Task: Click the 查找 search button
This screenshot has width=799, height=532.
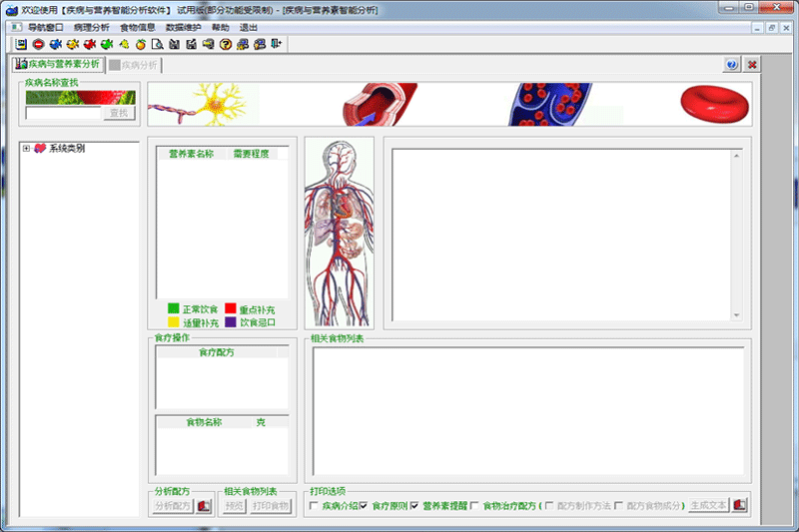Action: tap(119, 113)
